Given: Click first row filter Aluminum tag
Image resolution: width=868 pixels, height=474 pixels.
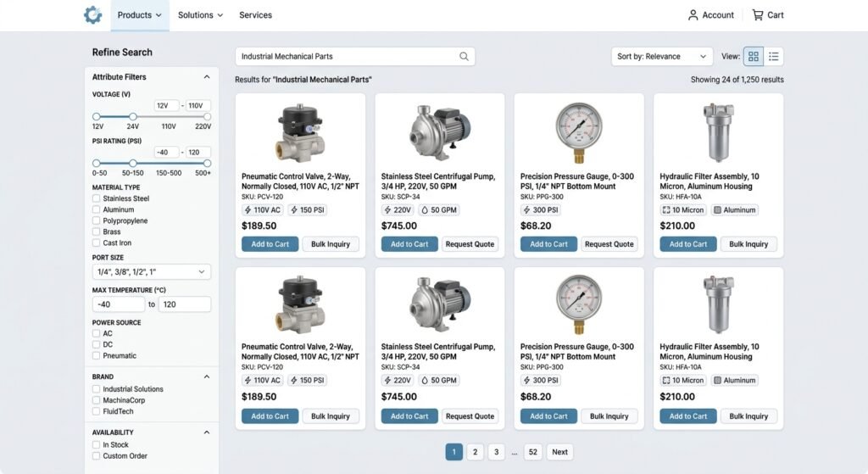Looking at the screenshot, I should (x=735, y=210).
